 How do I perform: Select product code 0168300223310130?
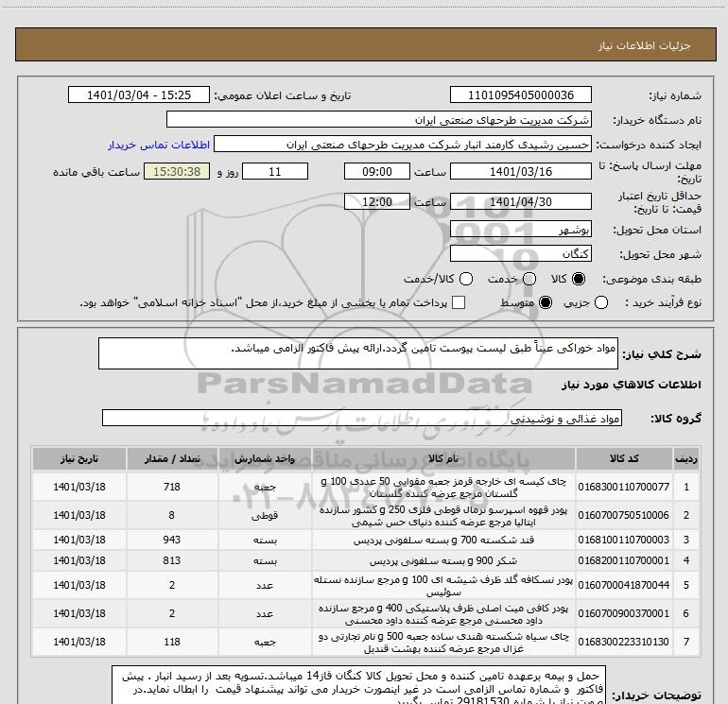[x=624, y=642]
